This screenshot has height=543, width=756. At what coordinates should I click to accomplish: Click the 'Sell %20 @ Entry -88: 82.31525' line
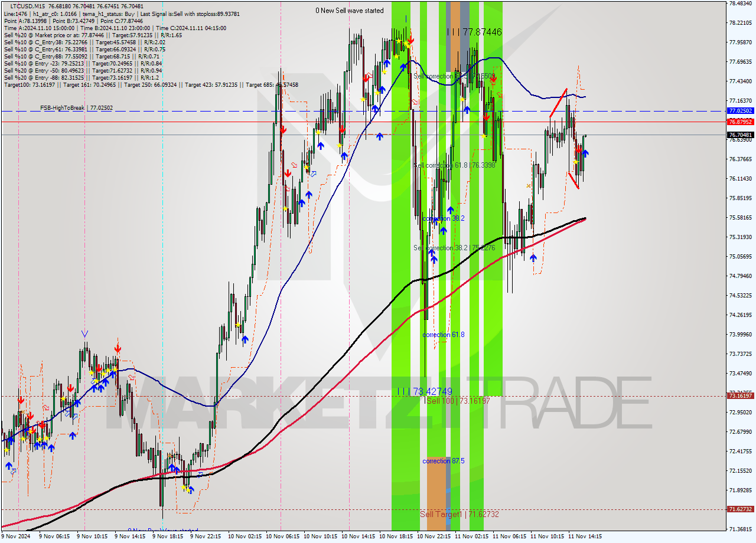pyautogui.click(x=82, y=77)
